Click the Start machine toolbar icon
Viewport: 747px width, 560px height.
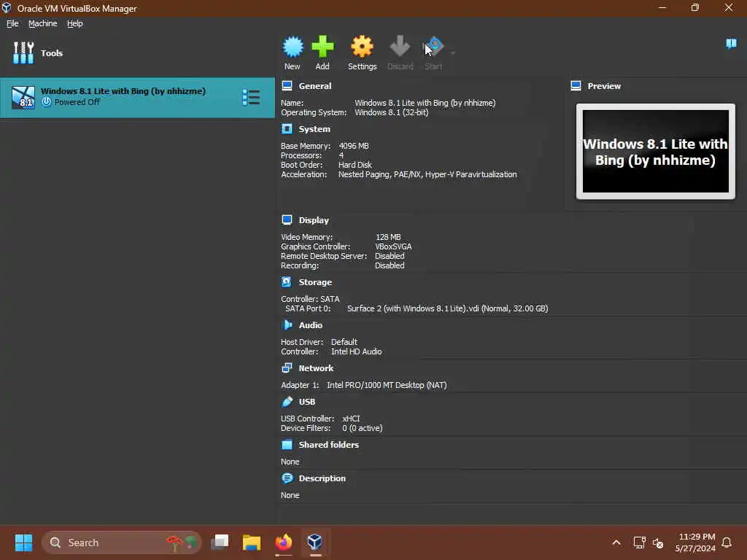coord(433,47)
